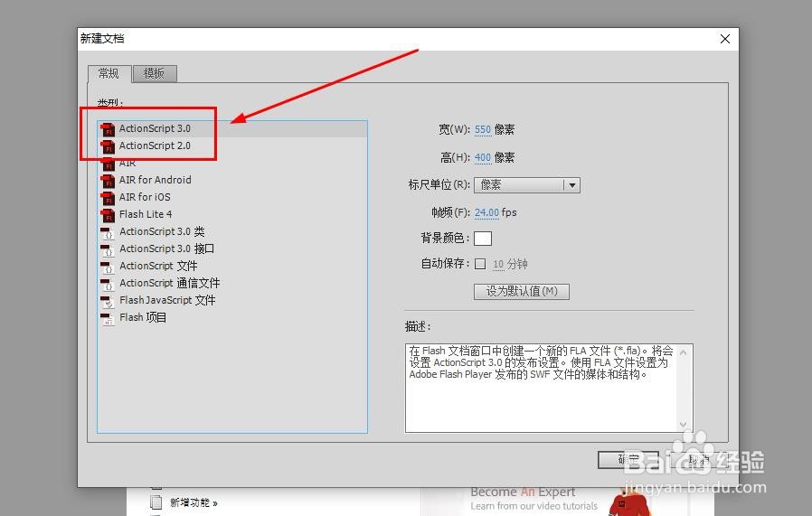Click the ActionScript 3.0 类 script icon
The height and width of the screenshot is (516, 812).
[x=108, y=232]
